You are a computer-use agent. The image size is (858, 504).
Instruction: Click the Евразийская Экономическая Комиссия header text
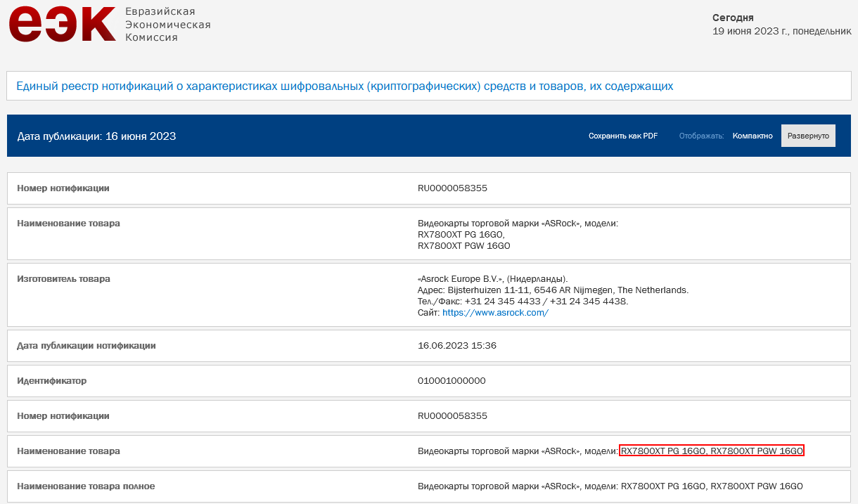[x=167, y=25]
